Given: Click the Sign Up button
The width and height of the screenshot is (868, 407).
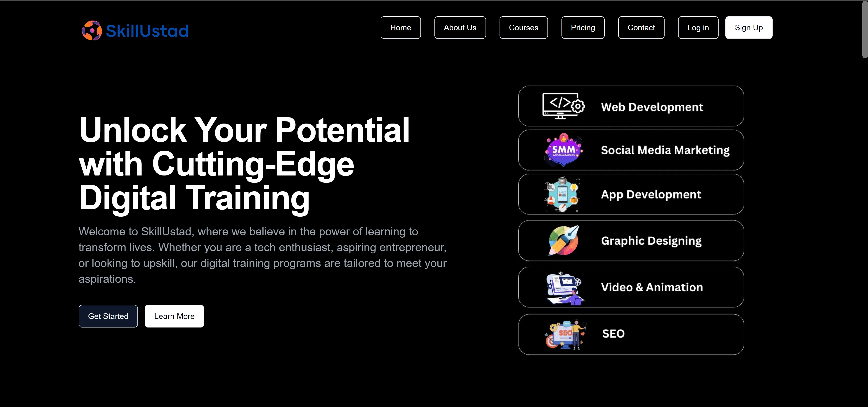Looking at the screenshot, I should click(x=748, y=27).
